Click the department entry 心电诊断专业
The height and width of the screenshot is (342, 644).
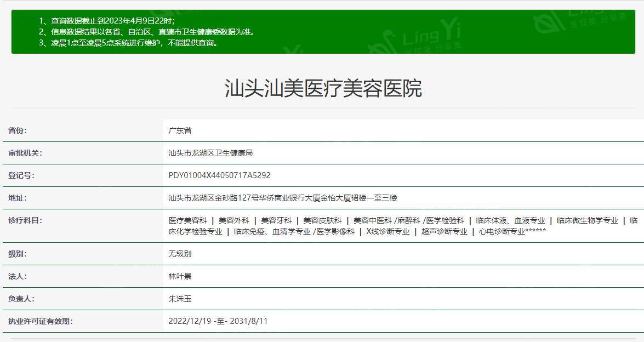(x=502, y=231)
